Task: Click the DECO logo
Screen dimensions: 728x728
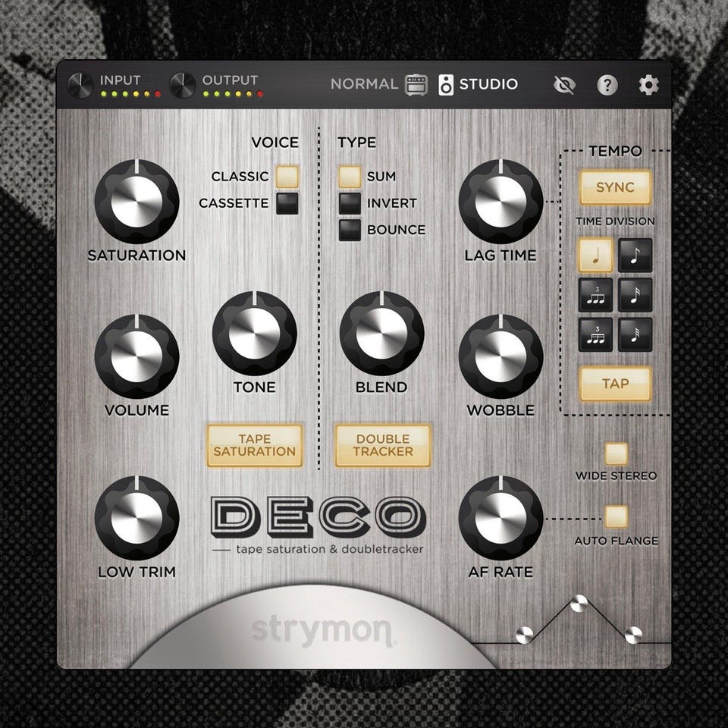Action: tap(318, 516)
